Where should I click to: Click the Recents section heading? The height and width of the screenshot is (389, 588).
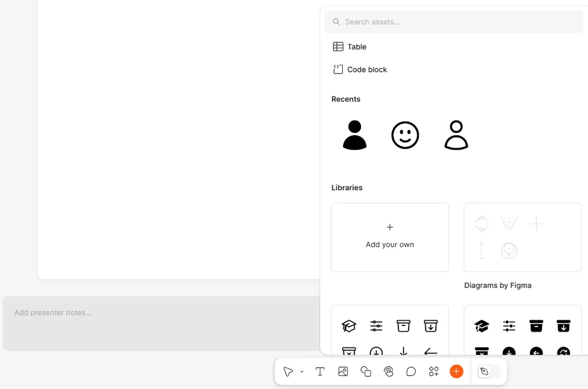tap(346, 99)
